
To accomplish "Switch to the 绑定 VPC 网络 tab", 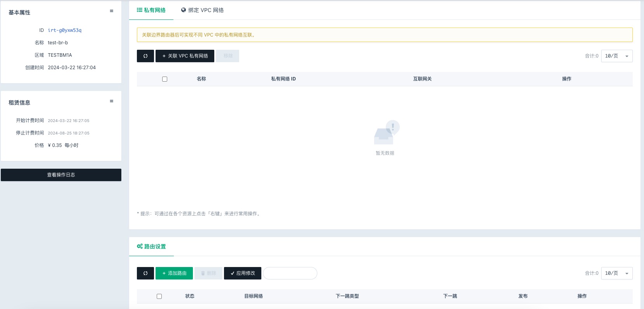I will [202, 10].
